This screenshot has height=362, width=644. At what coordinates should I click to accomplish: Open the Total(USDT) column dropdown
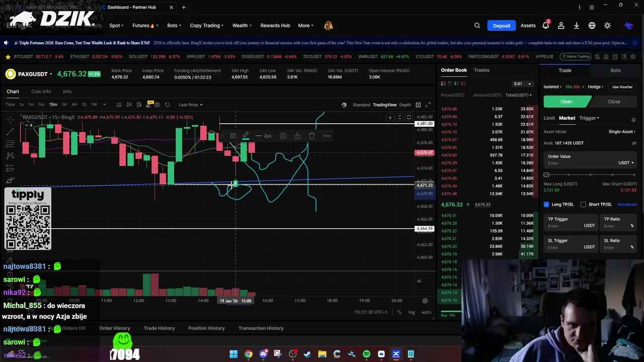click(x=519, y=95)
